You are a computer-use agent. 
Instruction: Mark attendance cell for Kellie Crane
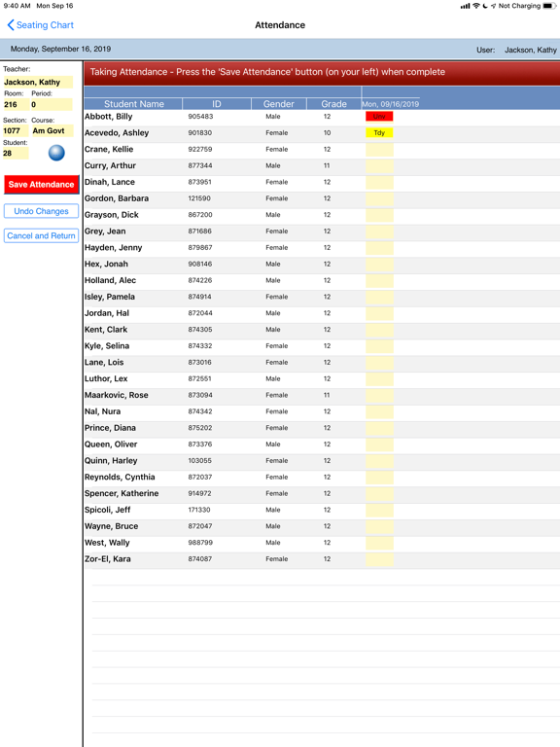379,149
